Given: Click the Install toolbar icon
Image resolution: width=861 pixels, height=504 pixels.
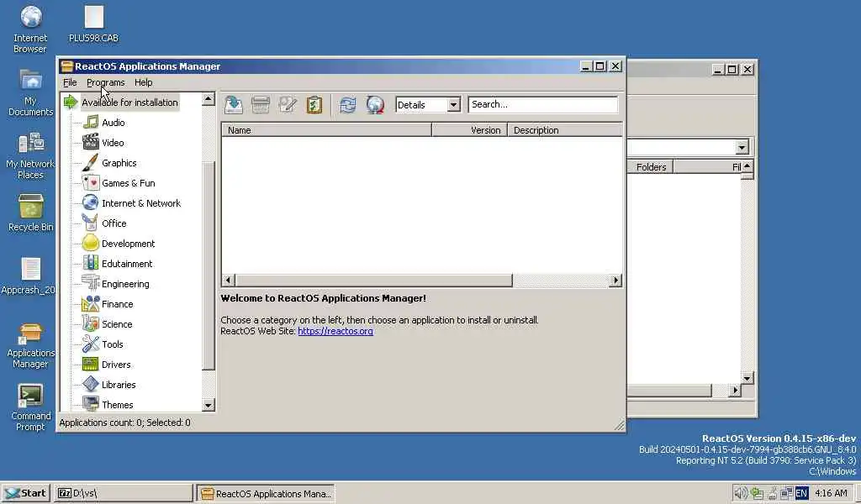Looking at the screenshot, I should pos(234,104).
